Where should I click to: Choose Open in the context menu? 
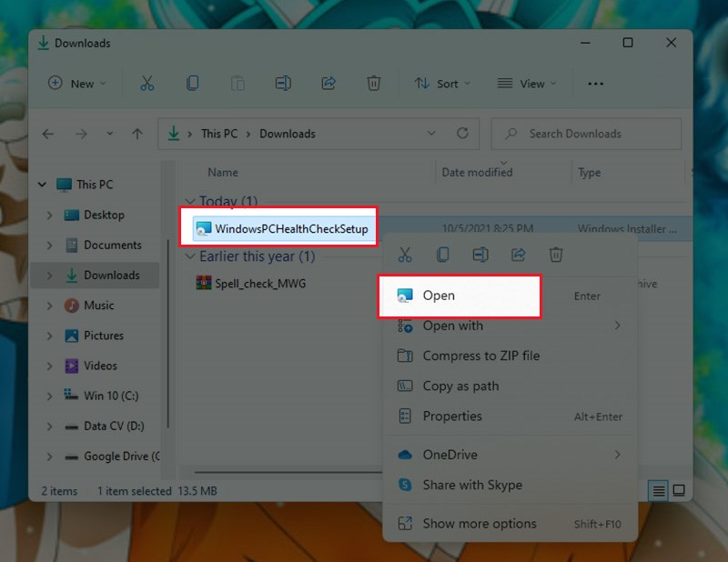coord(460,296)
